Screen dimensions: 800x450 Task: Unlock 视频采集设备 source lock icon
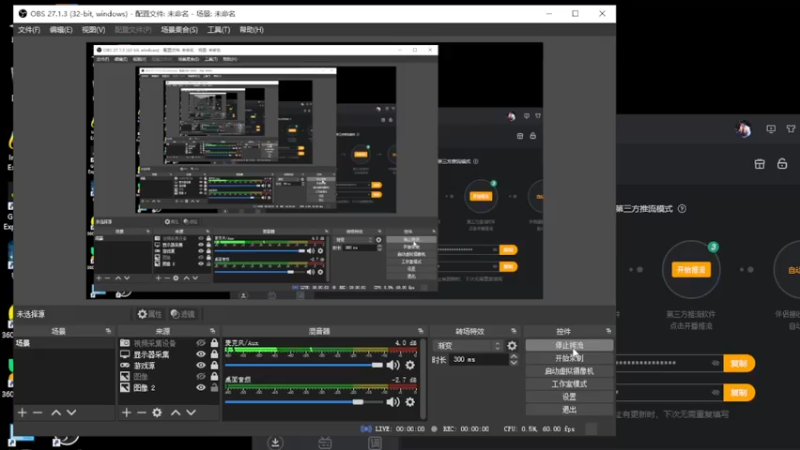[x=214, y=343]
